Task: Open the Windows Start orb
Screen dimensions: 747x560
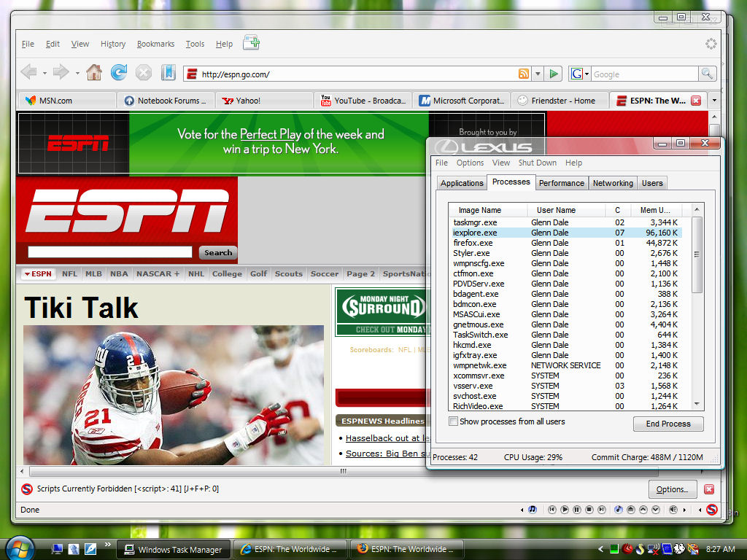Action: pos(19,548)
